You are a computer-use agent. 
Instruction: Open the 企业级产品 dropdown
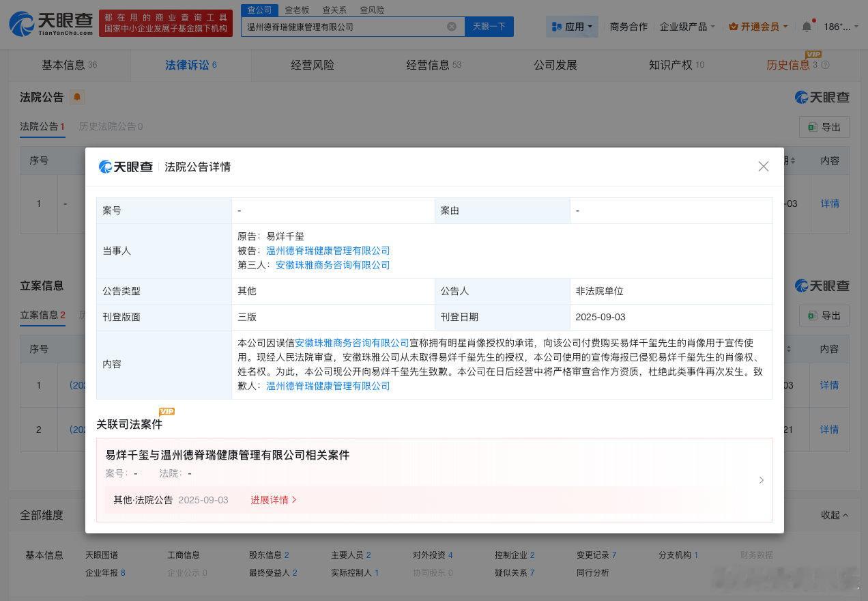[688, 27]
